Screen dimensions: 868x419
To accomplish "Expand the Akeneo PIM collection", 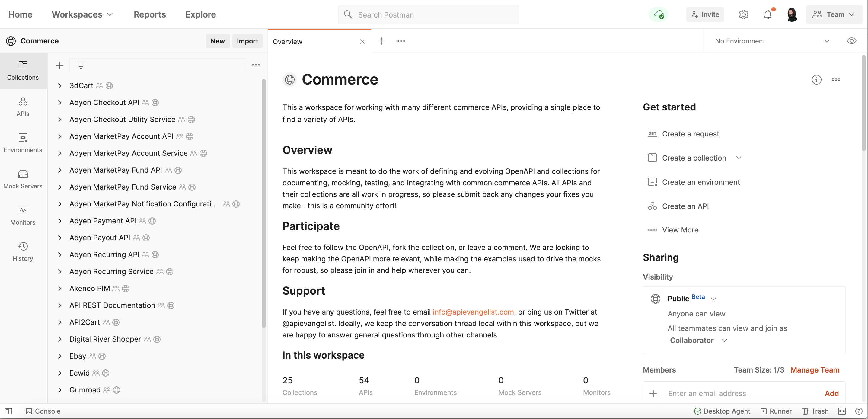I will click(x=60, y=289).
